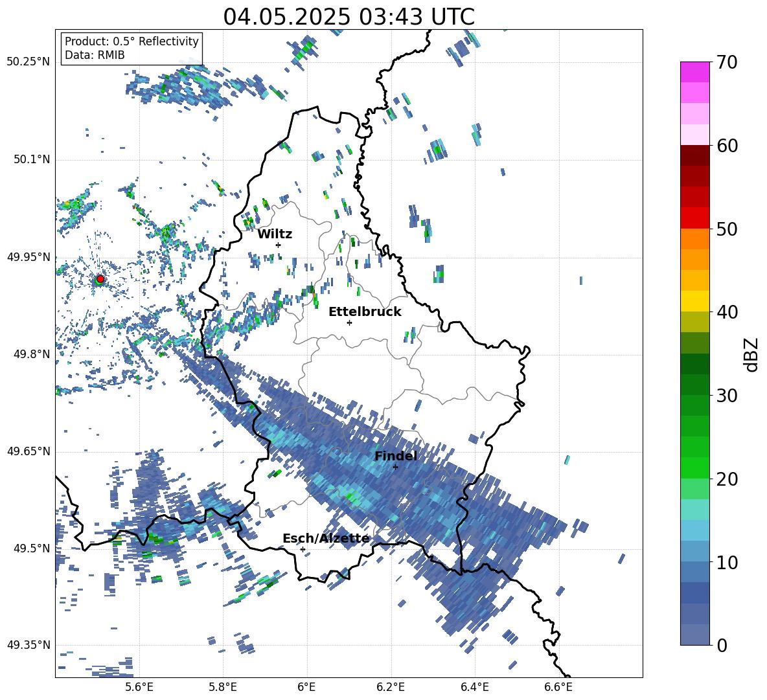Click the Findel city label
Screen dimensions: 767x700
coord(396,456)
